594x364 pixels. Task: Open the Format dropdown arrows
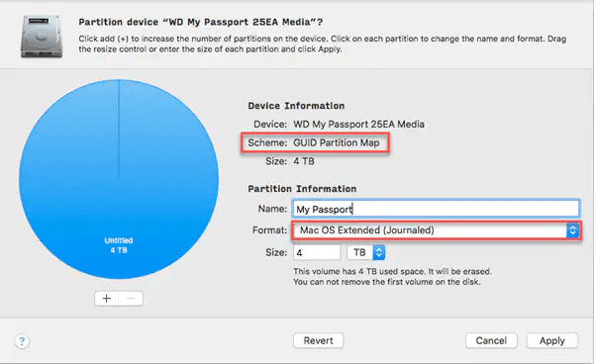point(572,230)
